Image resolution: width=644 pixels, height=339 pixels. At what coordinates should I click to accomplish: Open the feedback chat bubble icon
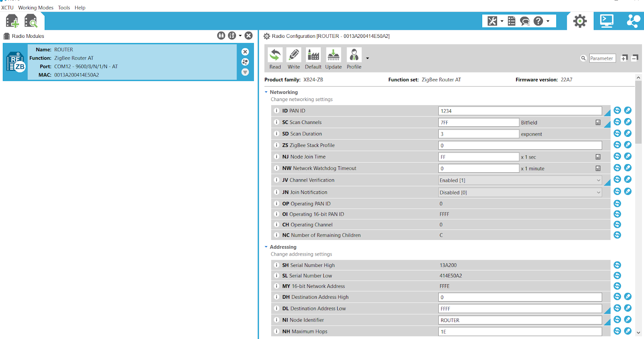pyautogui.click(x=525, y=21)
